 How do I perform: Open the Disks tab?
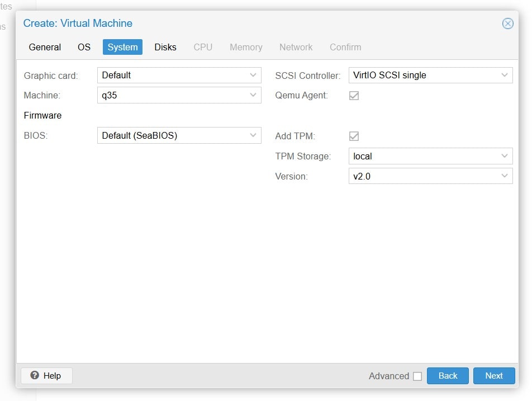[x=165, y=47]
